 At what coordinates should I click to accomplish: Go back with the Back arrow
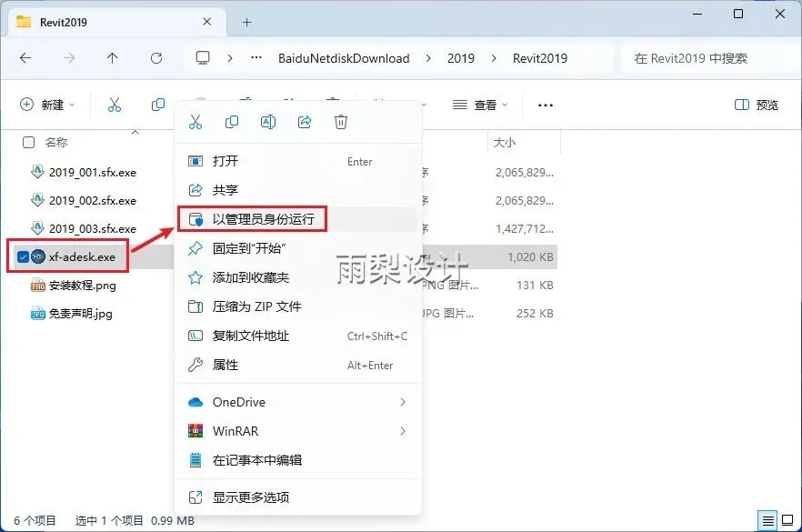[x=25, y=58]
